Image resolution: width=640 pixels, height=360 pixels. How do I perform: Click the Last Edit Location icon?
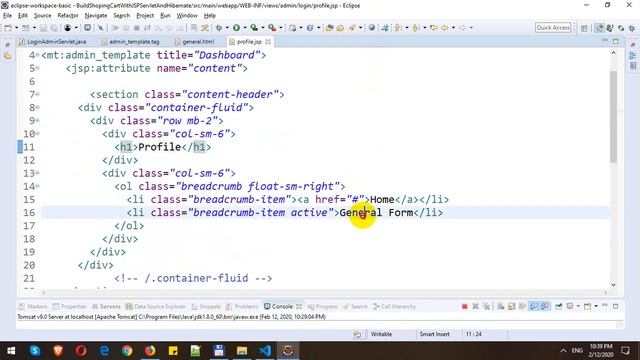[x=434, y=28]
